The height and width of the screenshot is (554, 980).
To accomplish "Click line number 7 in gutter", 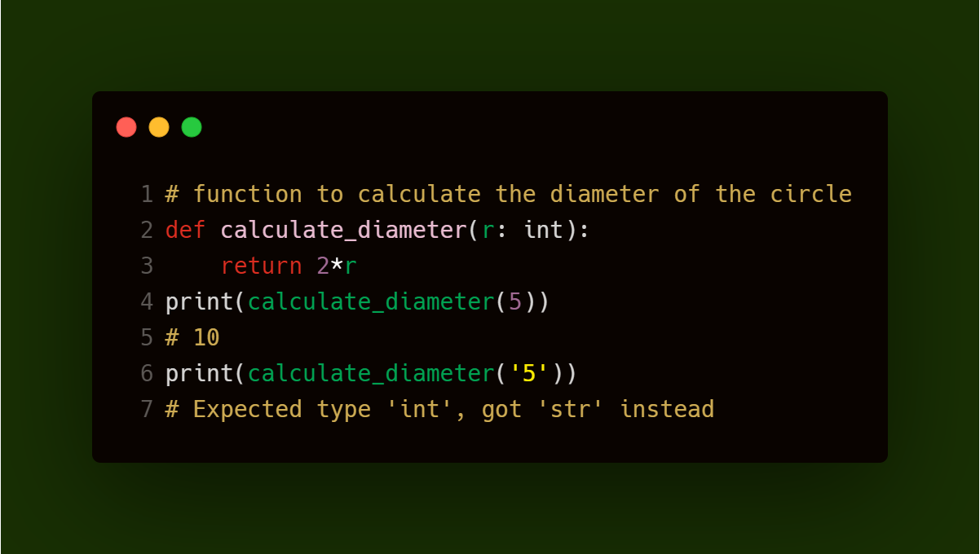I will [147, 409].
